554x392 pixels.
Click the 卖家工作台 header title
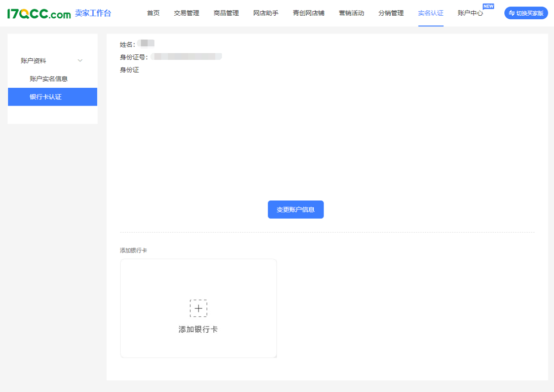(93, 13)
